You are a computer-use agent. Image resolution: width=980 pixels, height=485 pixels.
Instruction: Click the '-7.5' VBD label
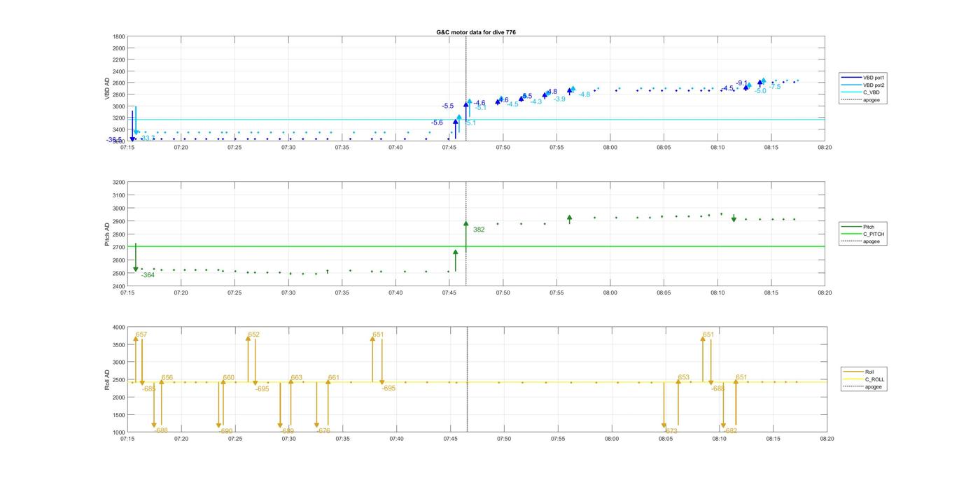[775, 87]
